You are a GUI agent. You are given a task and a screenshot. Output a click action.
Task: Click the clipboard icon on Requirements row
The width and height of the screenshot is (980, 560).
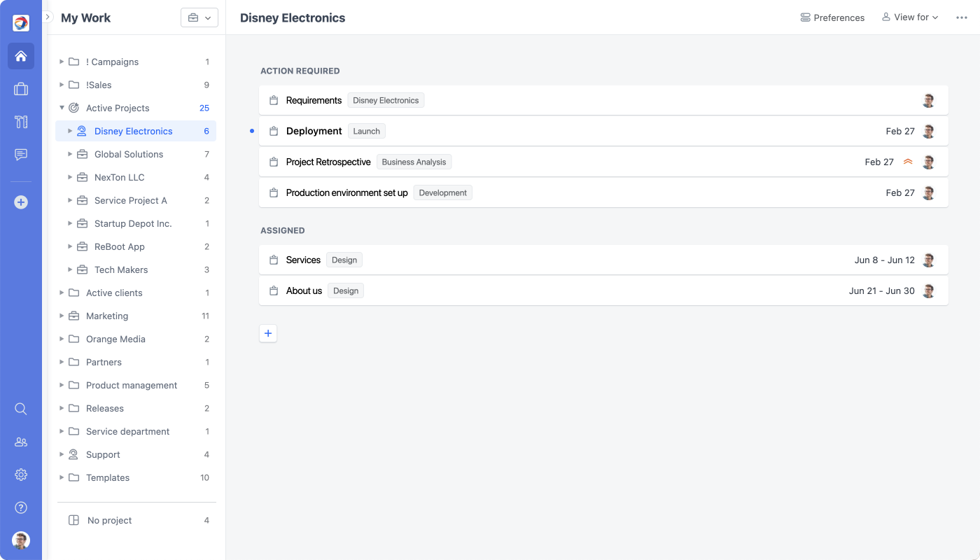pyautogui.click(x=274, y=100)
